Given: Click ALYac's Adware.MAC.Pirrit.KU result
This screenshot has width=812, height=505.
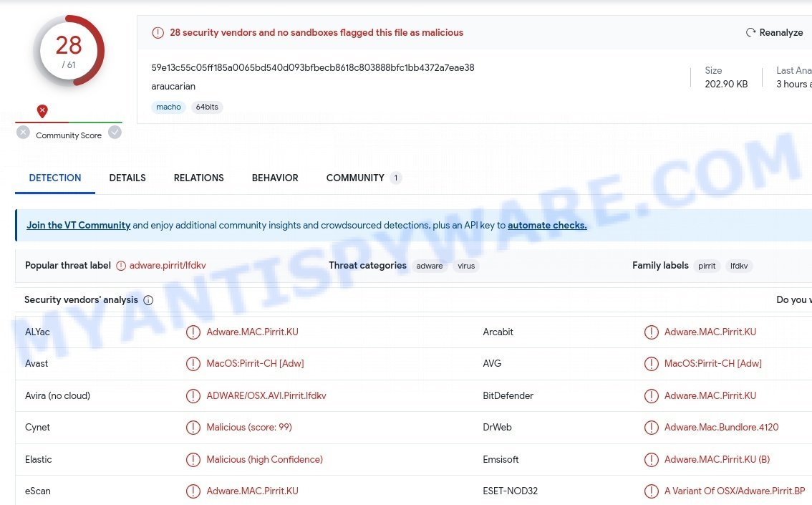Looking at the screenshot, I should coord(252,332).
